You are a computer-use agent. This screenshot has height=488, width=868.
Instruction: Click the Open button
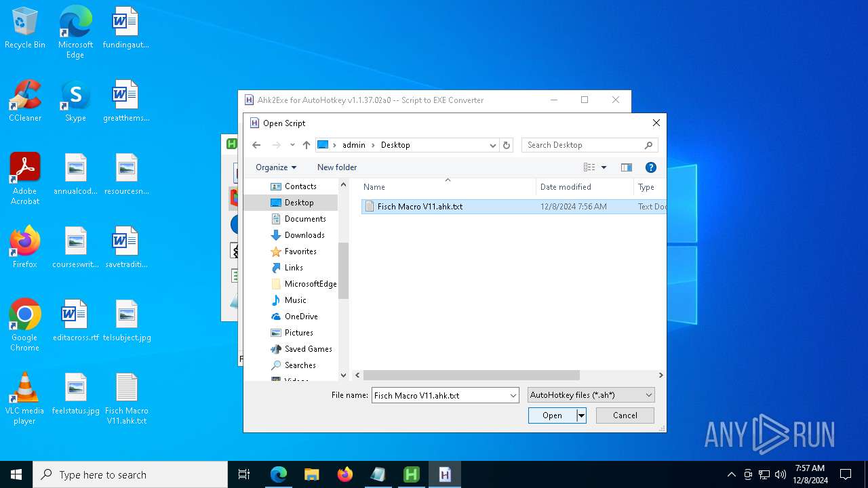click(552, 415)
